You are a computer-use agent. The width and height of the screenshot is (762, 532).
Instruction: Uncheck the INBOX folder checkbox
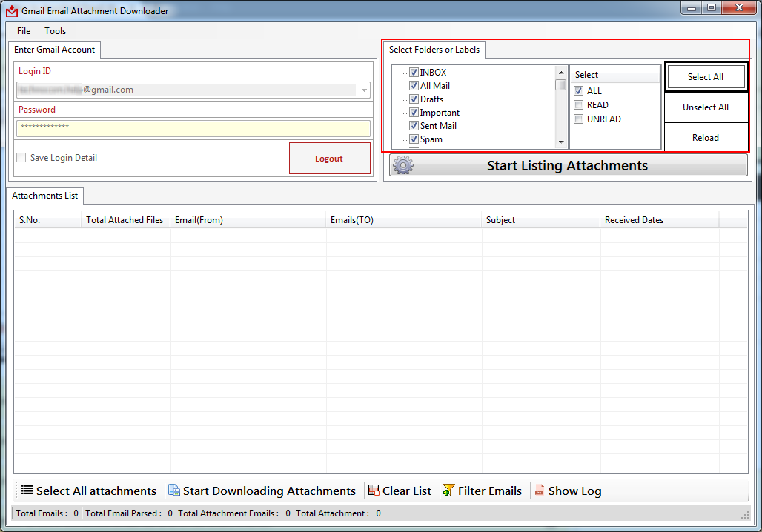[x=414, y=73]
